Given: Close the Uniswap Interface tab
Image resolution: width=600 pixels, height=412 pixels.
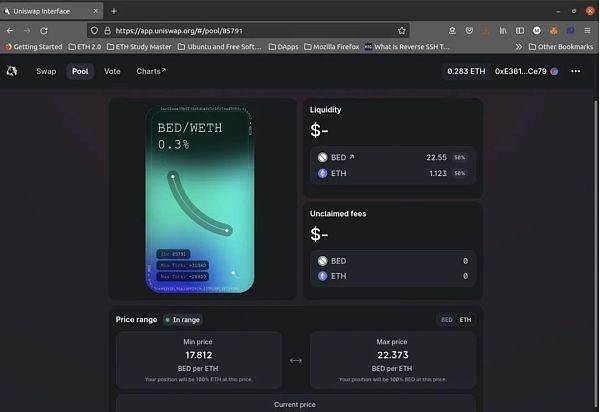Looking at the screenshot, I should coord(96,11).
